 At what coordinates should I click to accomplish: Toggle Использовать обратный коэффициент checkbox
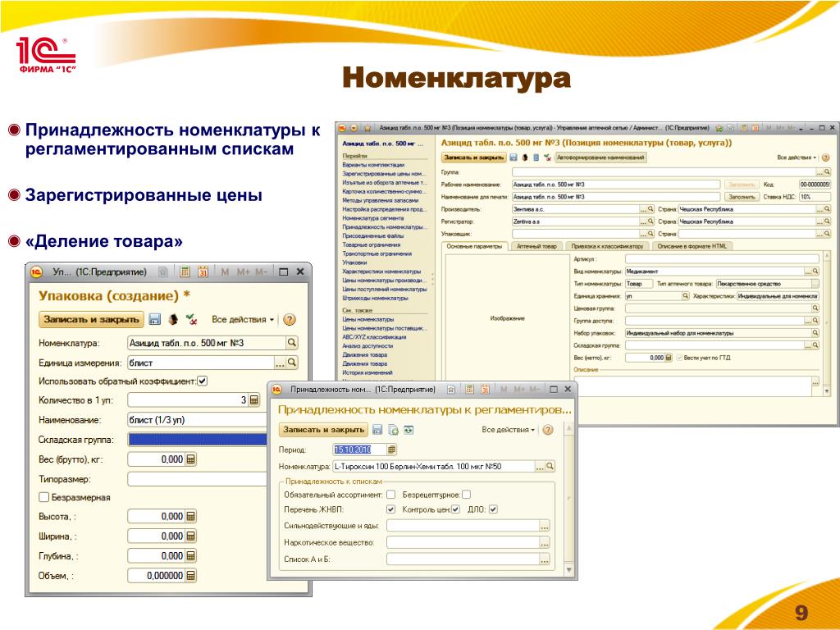pyautogui.click(x=203, y=381)
